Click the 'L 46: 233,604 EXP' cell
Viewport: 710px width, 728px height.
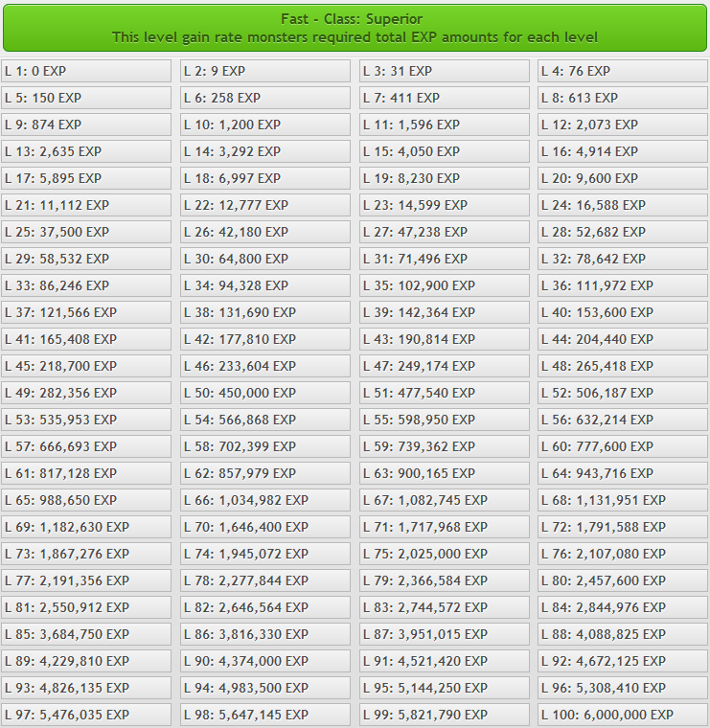coord(265,366)
